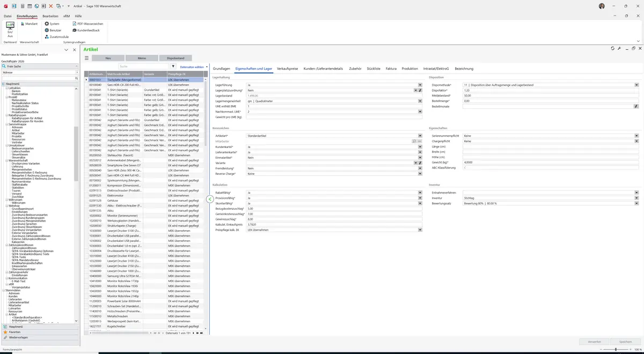The image size is (644, 354).
Task: Close the navigation panel with X
Action: click(x=74, y=49)
